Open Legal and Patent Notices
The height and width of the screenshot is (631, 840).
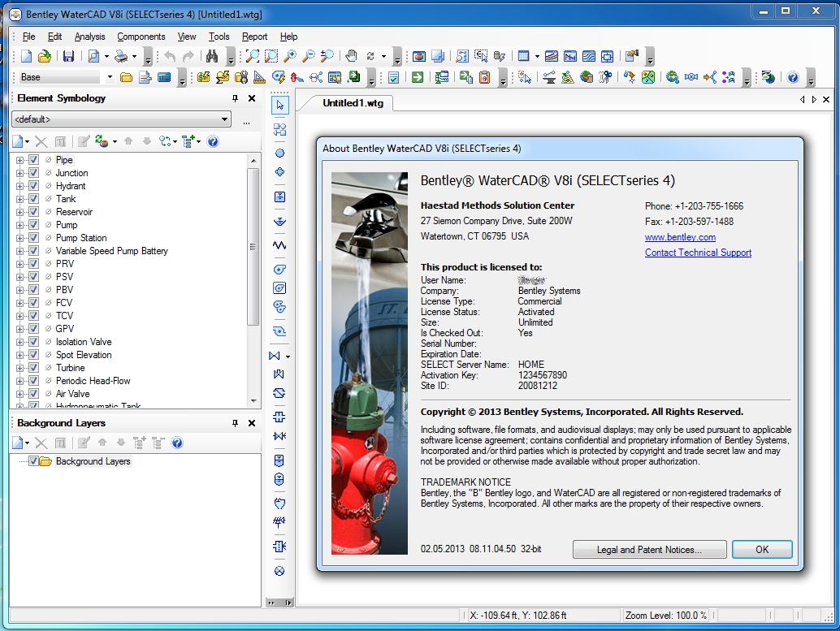coord(649,550)
